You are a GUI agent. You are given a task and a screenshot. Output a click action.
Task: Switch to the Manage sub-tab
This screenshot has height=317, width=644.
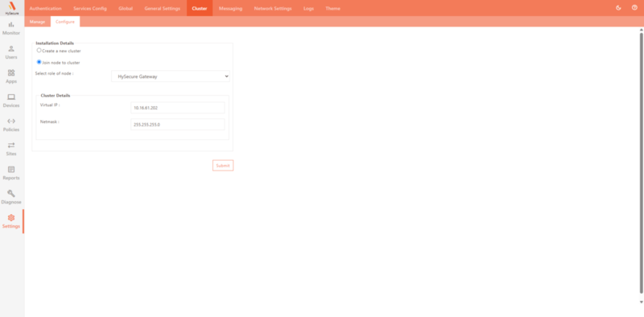point(37,22)
